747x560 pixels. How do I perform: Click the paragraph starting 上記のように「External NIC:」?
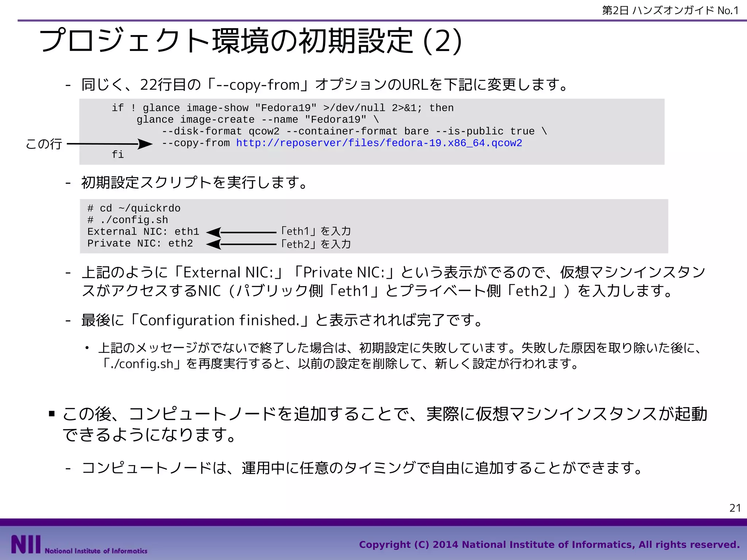394,281
